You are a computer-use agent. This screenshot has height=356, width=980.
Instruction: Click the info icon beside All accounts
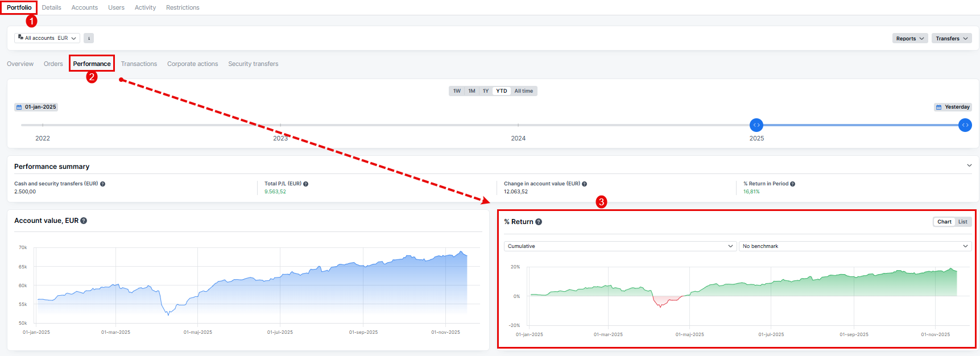point(89,38)
